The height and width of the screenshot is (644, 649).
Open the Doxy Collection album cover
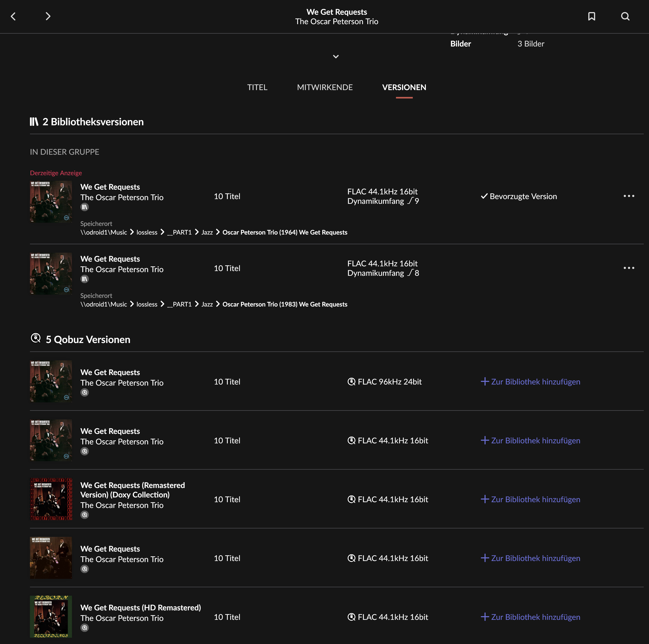[x=51, y=499]
